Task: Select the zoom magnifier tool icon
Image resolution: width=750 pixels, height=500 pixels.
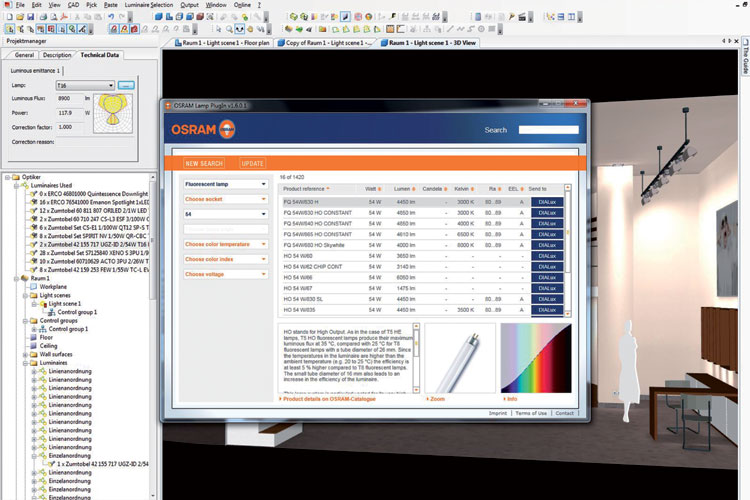Action: [x=229, y=29]
